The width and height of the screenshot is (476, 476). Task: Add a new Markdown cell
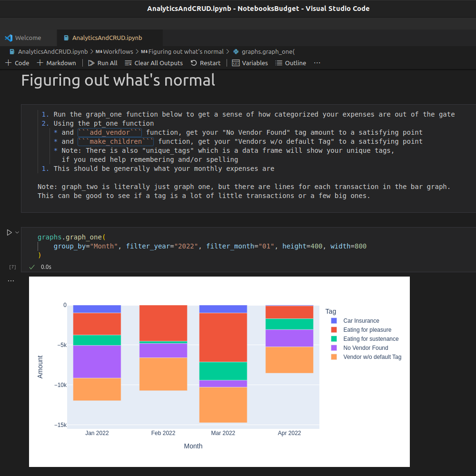[x=57, y=63]
